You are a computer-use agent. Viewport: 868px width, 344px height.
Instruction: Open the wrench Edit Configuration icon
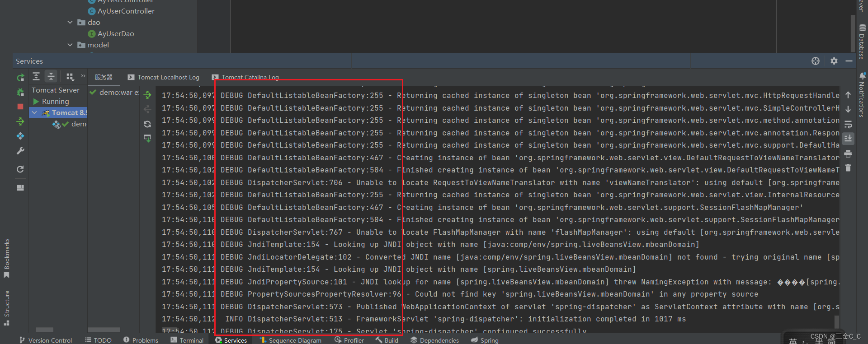click(20, 151)
